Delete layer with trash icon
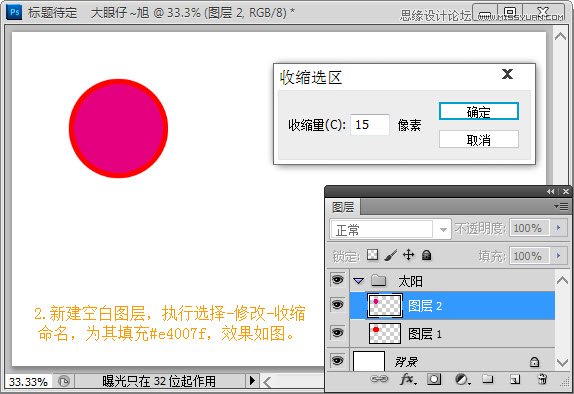This screenshot has height=394, width=574. (x=542, y=379)
